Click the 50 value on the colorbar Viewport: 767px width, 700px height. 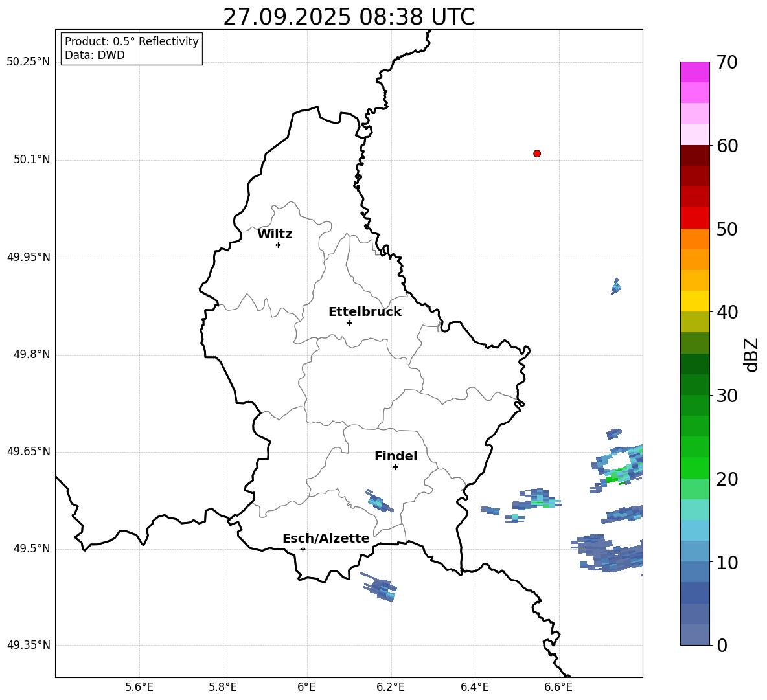coord(727,229)
